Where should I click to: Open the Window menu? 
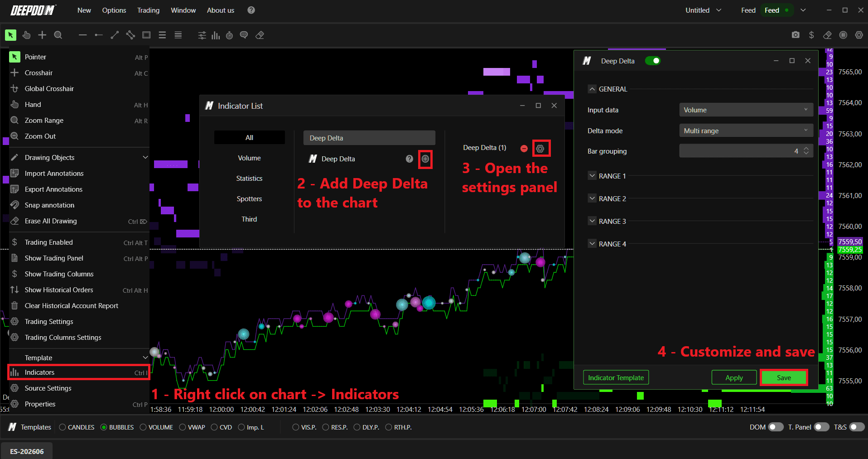[183, 10]
